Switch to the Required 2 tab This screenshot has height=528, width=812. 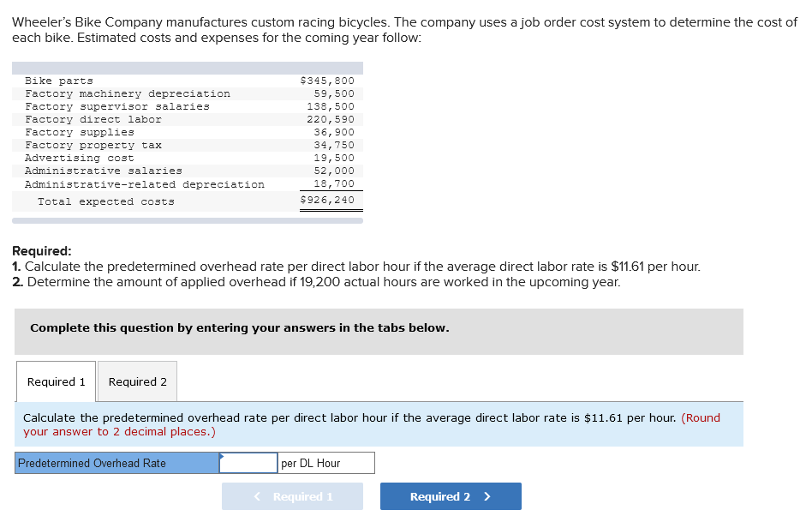point(136,381)
